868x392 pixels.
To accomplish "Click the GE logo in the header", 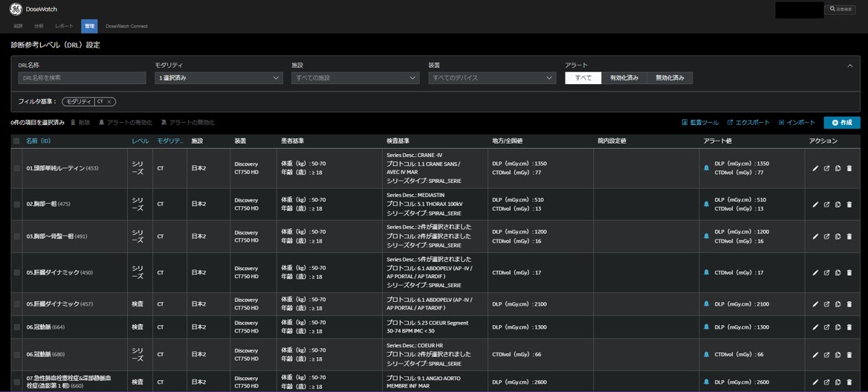I will (16, 9).
